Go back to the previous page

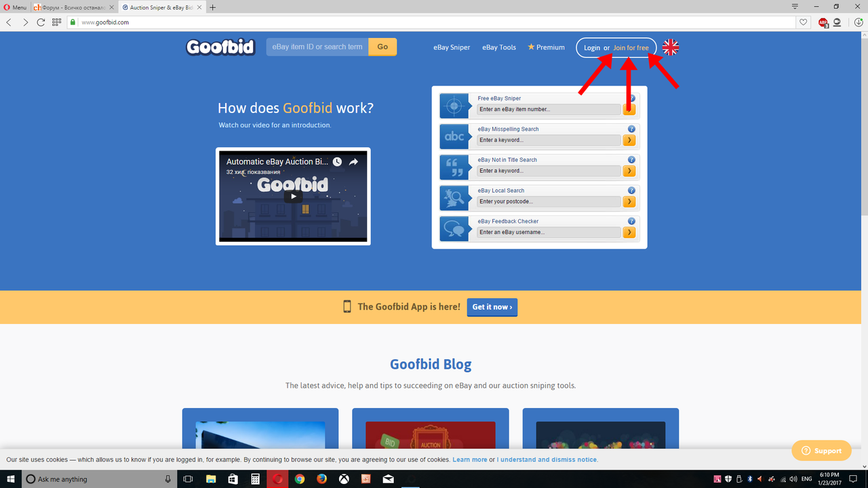(x=9, y=22)
